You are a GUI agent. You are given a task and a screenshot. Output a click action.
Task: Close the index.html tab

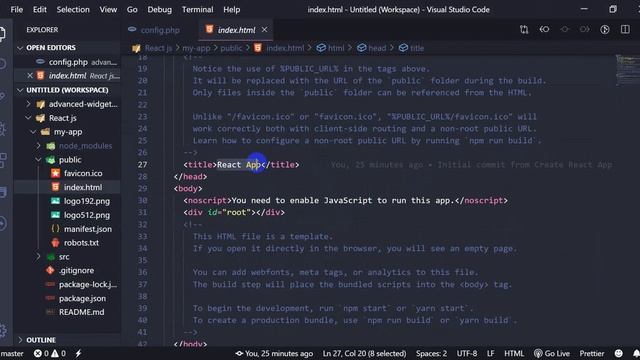point(264,29)
